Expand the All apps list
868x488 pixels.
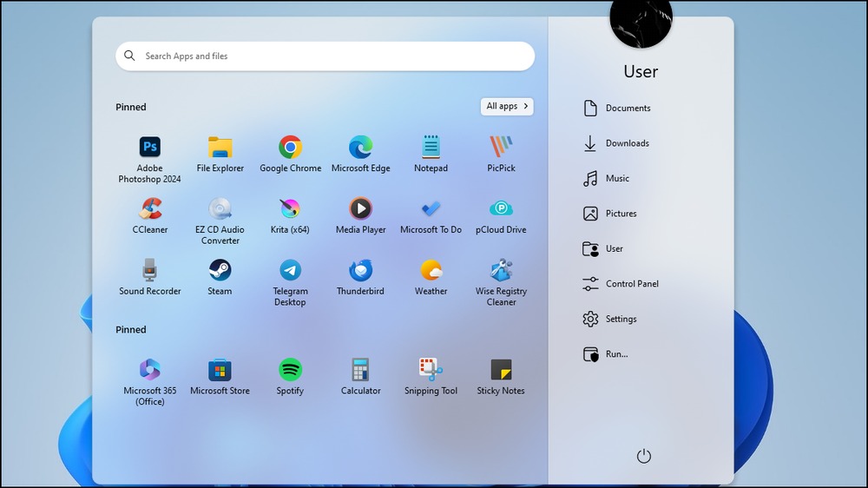(x=507, y=106)
